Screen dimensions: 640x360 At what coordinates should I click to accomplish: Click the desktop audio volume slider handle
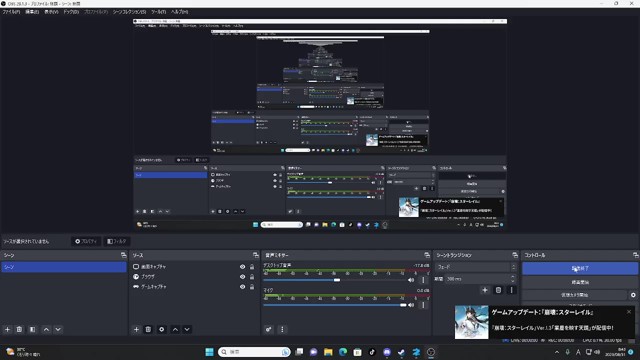[x=337, y=280]
